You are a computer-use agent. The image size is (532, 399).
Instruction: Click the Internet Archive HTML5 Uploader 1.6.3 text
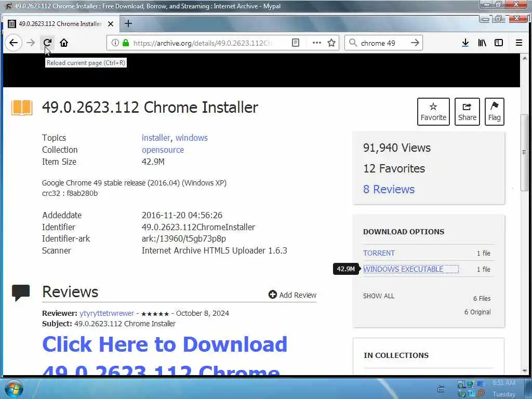click(x=214, y=251)
